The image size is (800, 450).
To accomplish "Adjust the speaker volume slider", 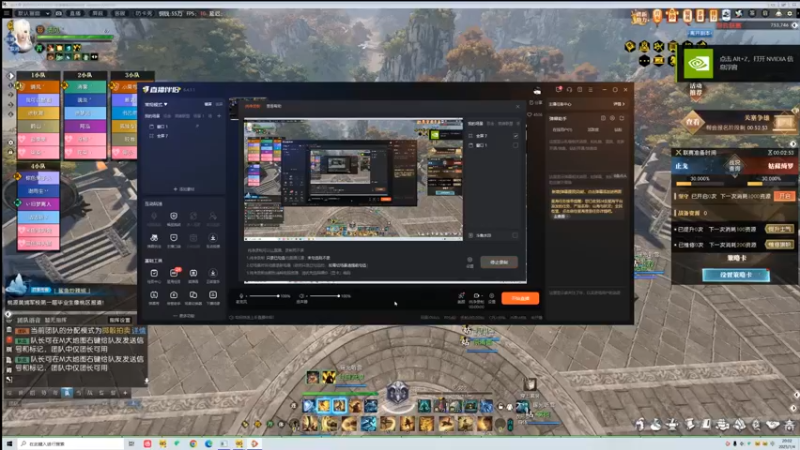I will click(x=324, y=296).
